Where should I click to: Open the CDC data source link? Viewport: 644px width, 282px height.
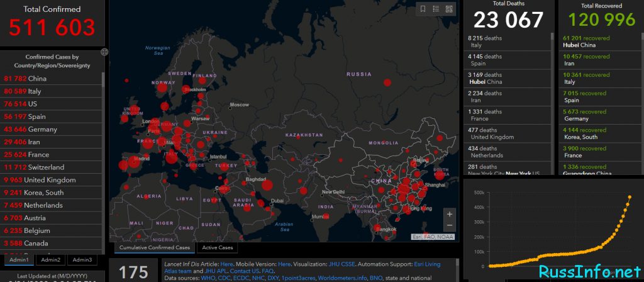click(x=223, y=278)
